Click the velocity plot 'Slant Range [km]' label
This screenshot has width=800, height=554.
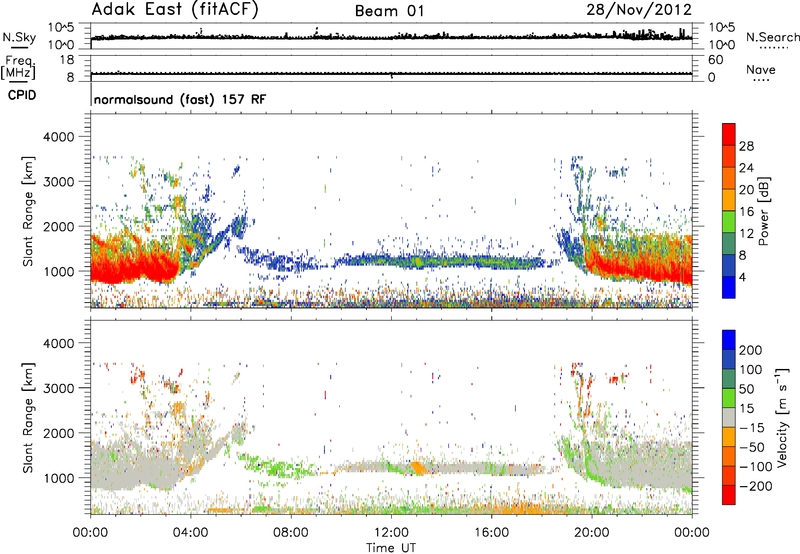[28, 418]
